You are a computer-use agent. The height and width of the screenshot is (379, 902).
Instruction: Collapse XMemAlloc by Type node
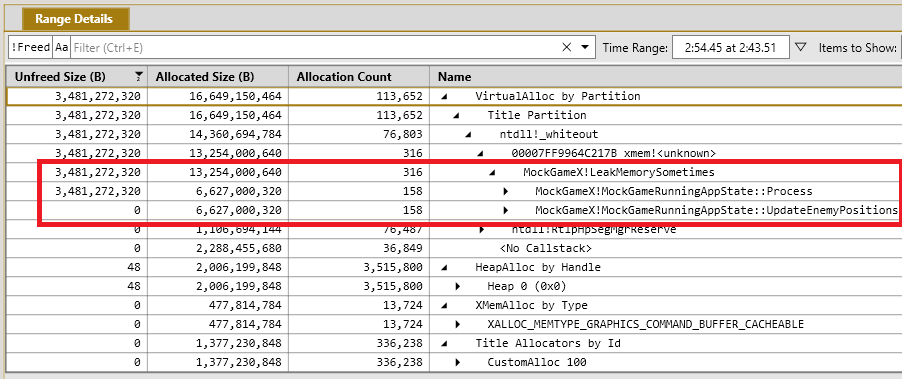tap(444, 305)
